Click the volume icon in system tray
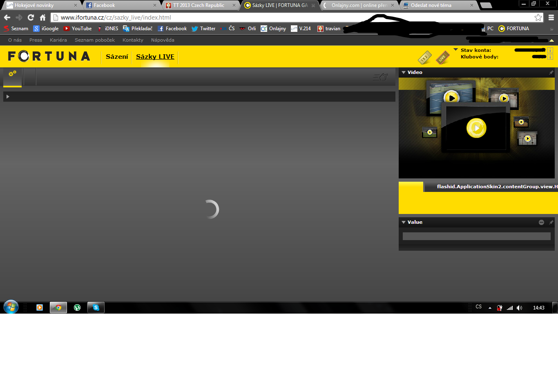558x392 pixels. tap(519, 308)
